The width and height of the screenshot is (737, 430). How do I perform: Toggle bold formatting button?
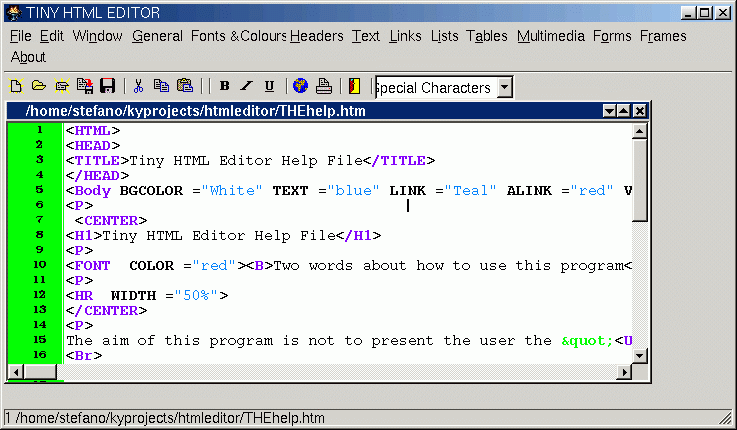pos(224,87)
